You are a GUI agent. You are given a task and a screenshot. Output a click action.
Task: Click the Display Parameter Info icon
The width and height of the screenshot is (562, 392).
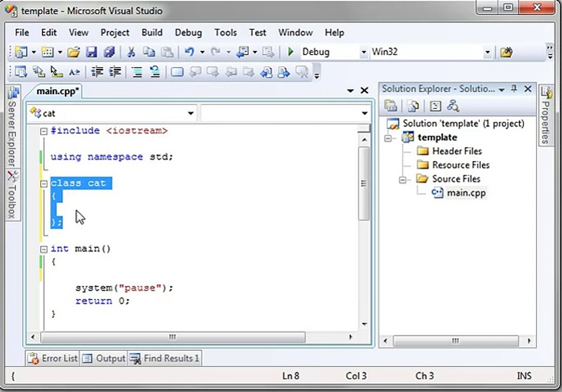pos(38,72)
